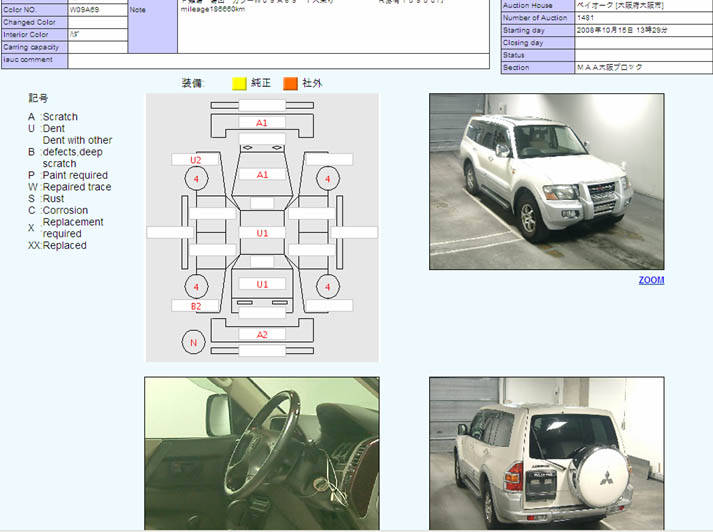
Task: Click the Starting day date value
Action: [622, 30]
